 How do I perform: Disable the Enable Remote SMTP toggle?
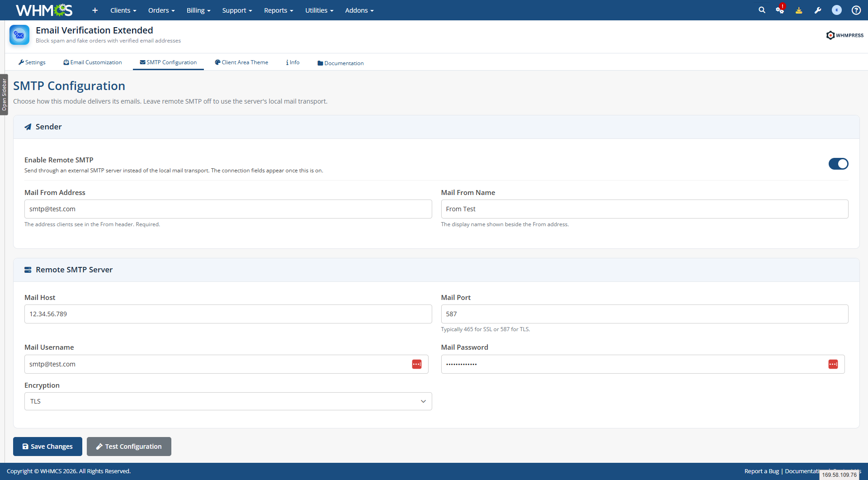click(x=838, y=164)
